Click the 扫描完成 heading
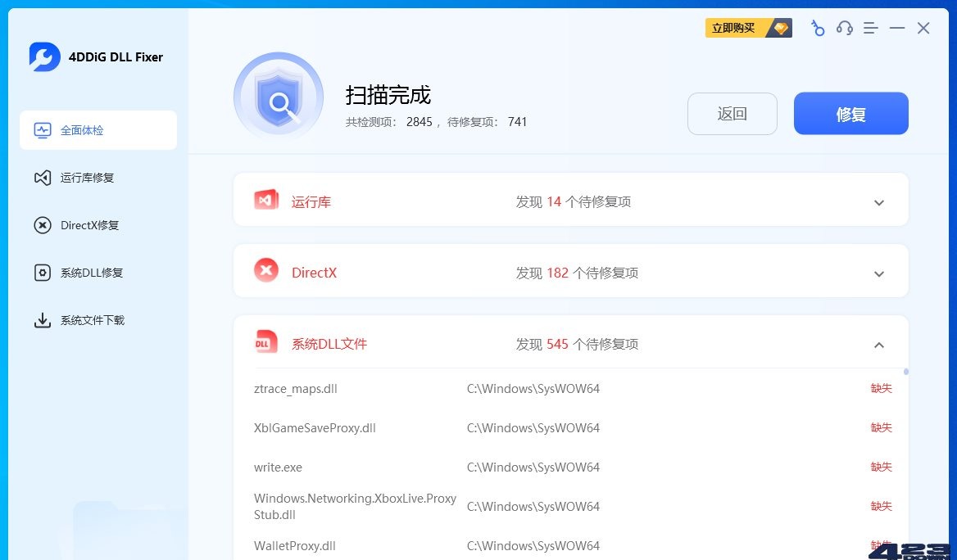Screen dimensions: 957x560 (388, 95)
